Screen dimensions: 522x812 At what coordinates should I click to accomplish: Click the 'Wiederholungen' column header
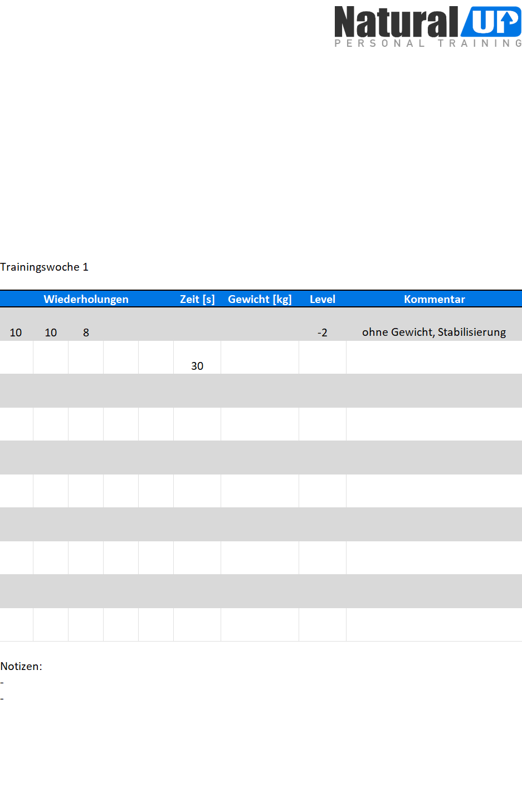click(x=86, y=299)
